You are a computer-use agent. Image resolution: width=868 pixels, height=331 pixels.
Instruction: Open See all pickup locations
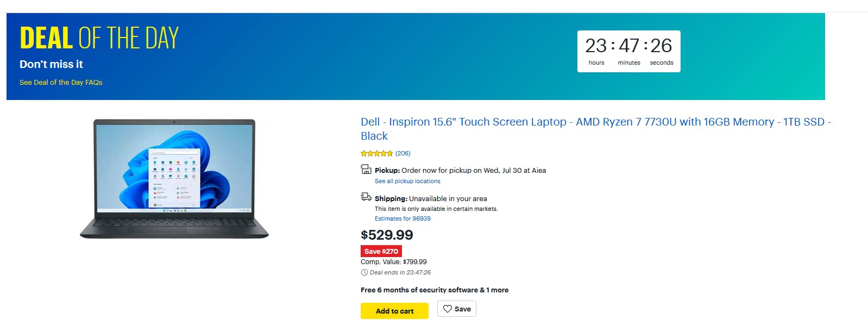tap(407, 181)
